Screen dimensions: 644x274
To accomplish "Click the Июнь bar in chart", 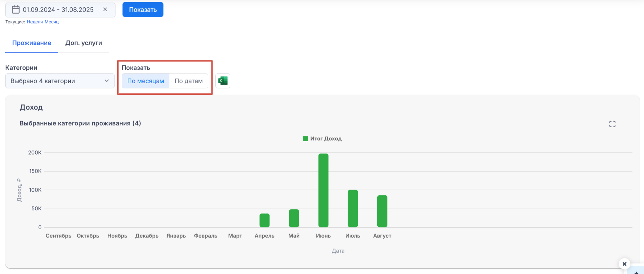I will (x=323, y=190).
